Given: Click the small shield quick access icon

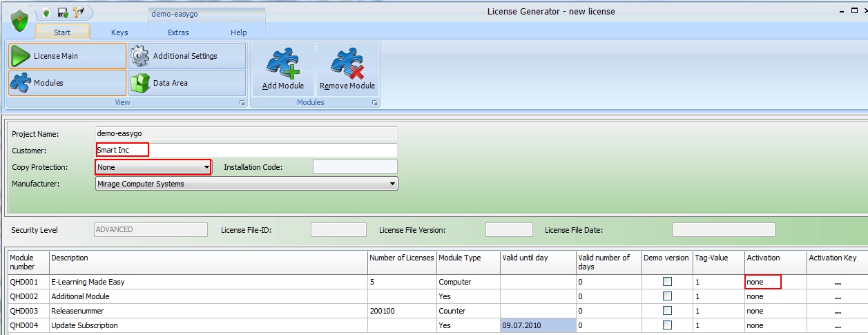Looking at the screenshot, I should pyautogui.click(x=46, y=12).
